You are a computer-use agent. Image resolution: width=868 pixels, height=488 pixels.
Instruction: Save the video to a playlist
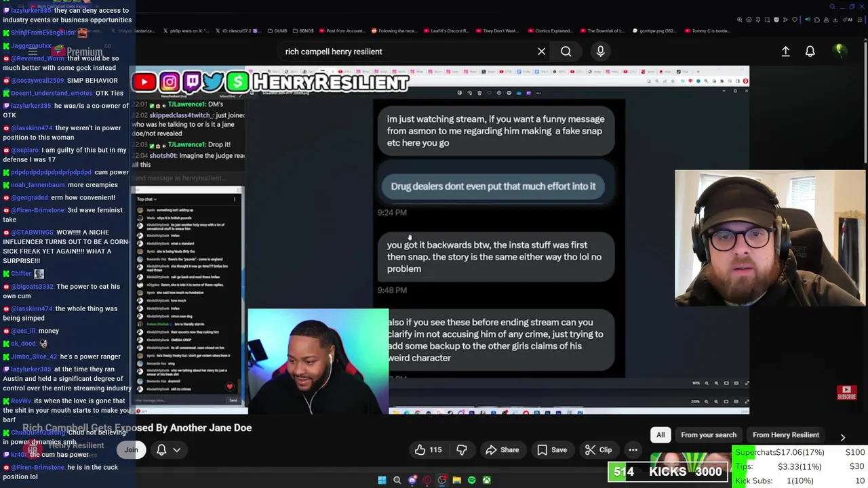coord(552,450)
